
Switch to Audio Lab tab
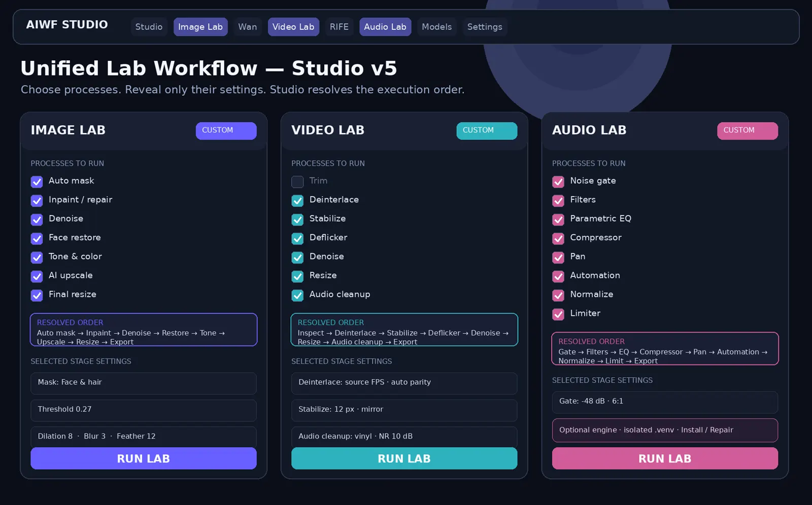pyautogui.click(x=385, y=27)
